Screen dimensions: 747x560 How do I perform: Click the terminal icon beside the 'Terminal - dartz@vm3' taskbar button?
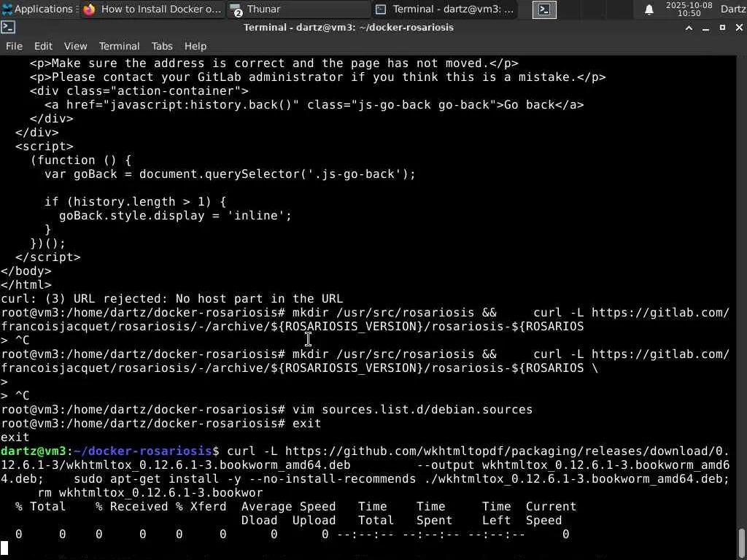tap(381, 9)
